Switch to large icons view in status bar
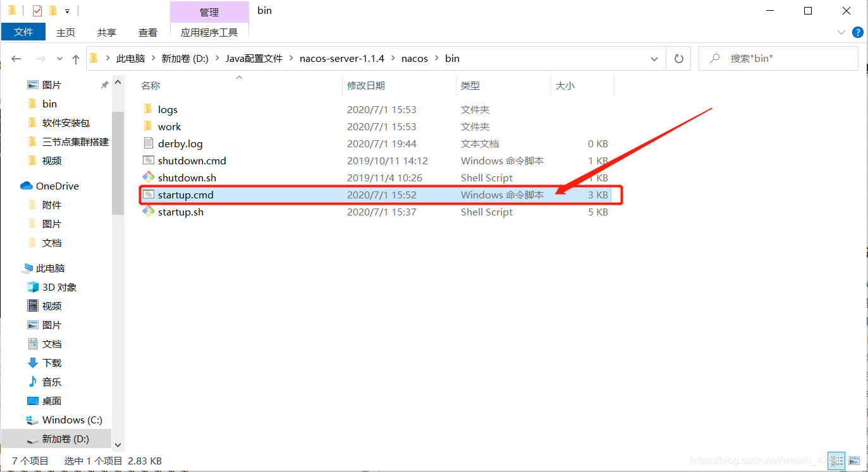This screenshot has height=472, width=868. [x=853, y=461]
